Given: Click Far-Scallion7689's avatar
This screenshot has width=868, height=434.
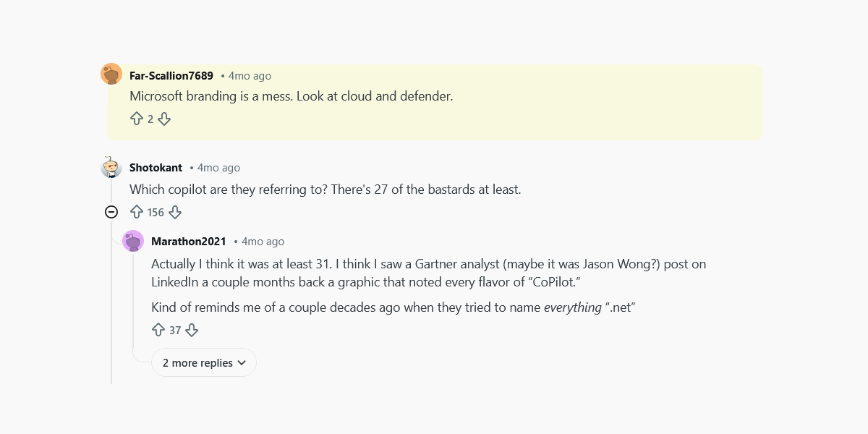Looking at the screenshot, I should tap(111, 73).
